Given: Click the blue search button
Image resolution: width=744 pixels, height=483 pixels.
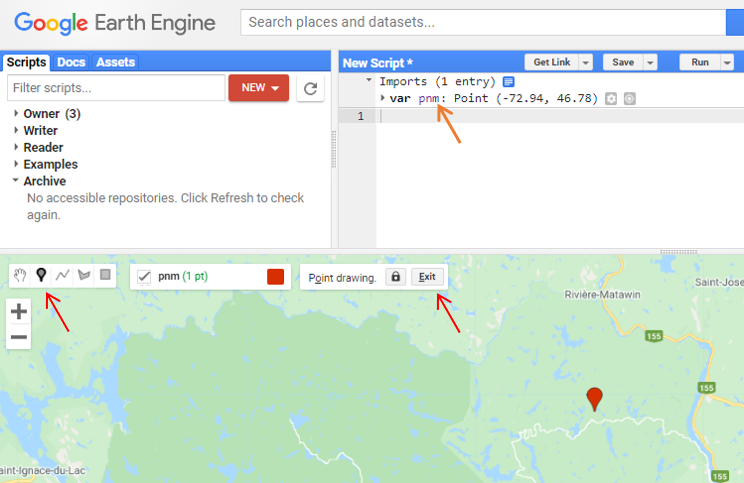Looking at the screenshot, I should click(735, 22).
